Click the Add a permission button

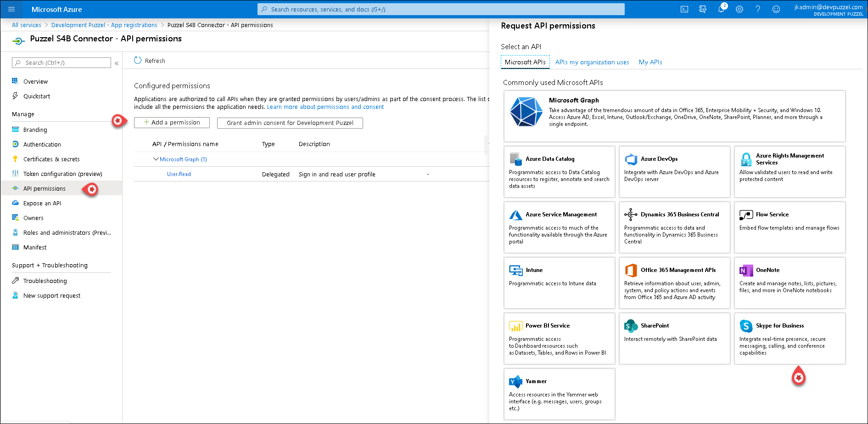[x=172, y=123]
